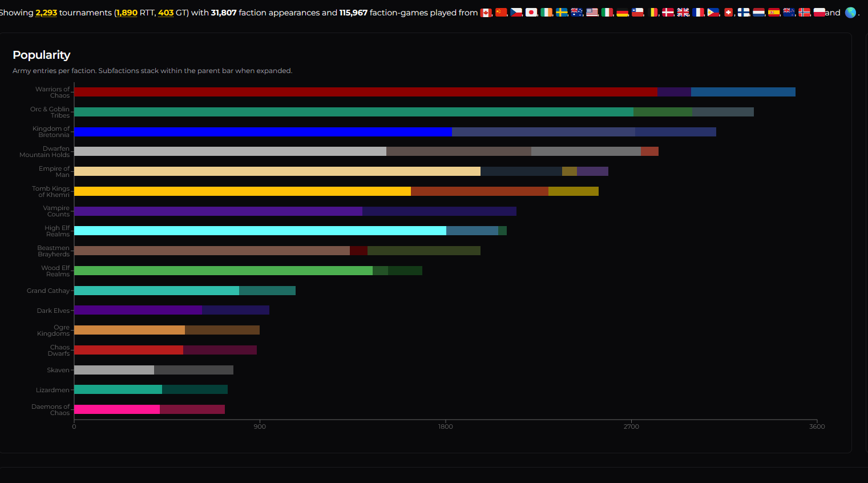Expand the Orc & Goblin Tribes label
Viewport: 868px width, 483px height.
(50, 112)
